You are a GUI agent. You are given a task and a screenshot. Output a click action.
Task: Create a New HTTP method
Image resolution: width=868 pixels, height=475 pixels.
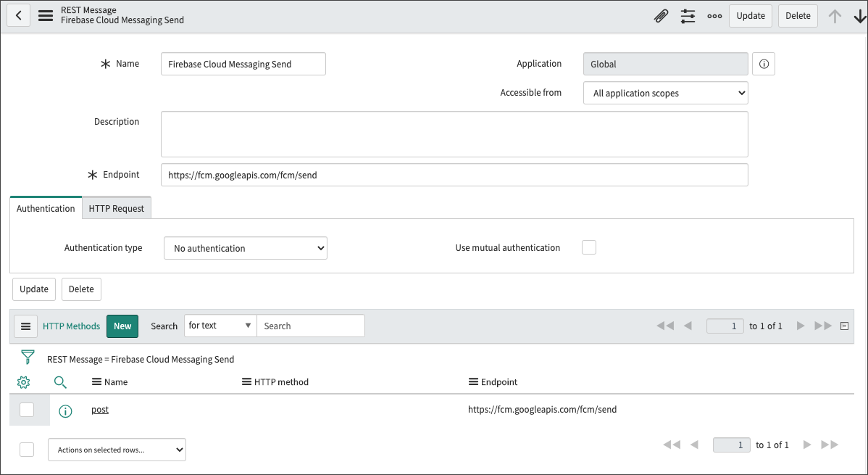[122, 326]
